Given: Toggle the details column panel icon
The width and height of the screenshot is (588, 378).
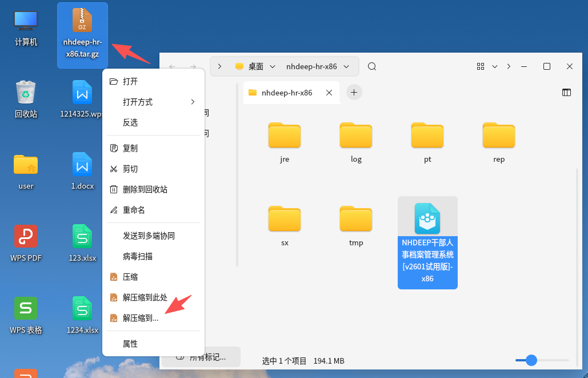Looking at the screenshot, I should pos(566,92).
